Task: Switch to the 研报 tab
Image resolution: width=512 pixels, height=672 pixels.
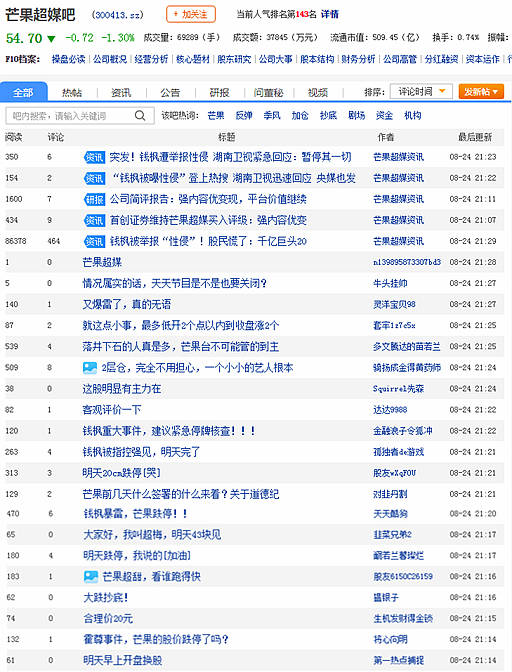Action: pos(219,93)
